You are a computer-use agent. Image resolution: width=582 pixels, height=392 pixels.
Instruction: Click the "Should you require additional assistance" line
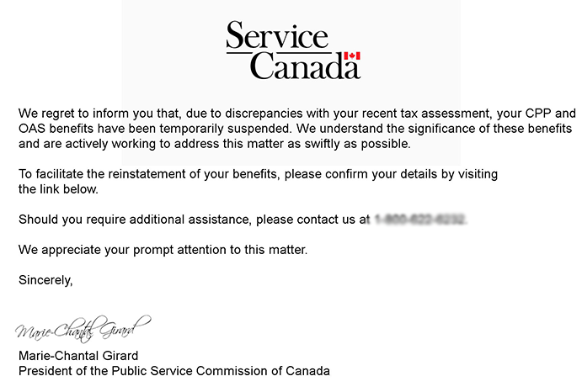pyautogui.click(x=243, y=220)
